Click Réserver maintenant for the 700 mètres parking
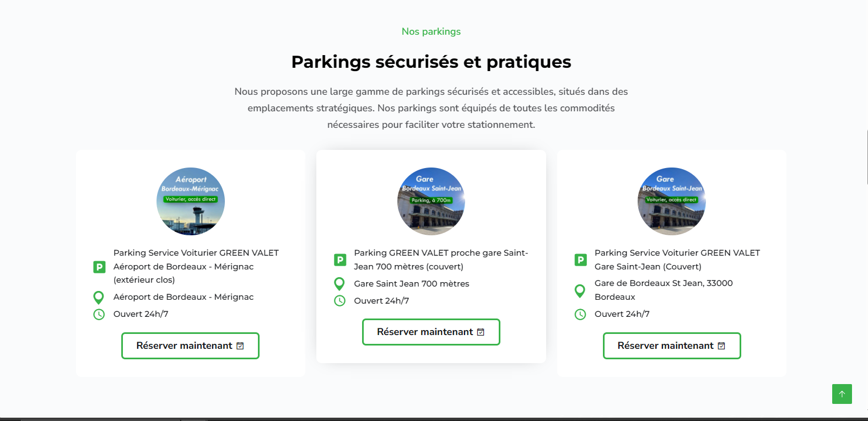The width and height of the screenshot is (868, 421). [x=431, y=332]
